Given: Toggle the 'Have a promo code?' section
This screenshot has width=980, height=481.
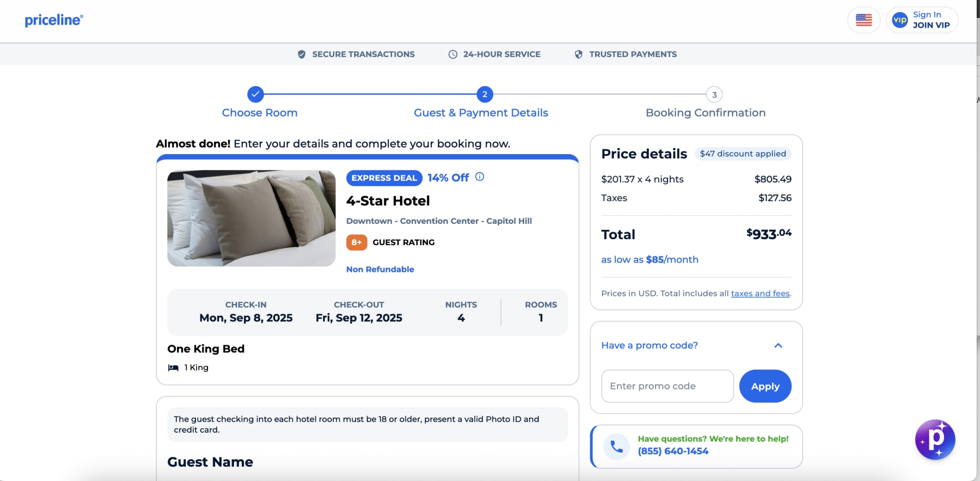Looking at the screenshot, I should 650,345.
